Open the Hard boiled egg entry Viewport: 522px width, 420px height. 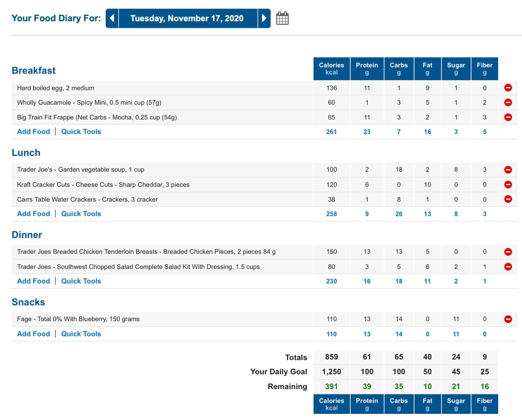pyautogui.click(x=56, y=88)
